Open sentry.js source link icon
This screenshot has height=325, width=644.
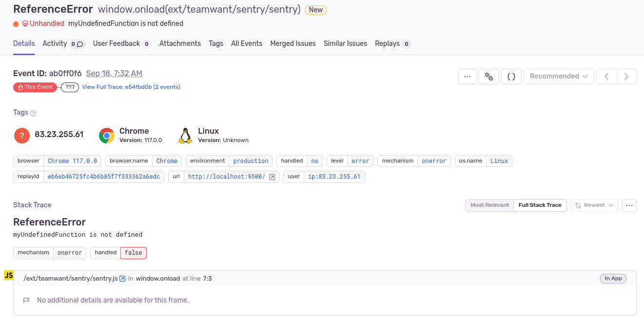coord(123,279)
